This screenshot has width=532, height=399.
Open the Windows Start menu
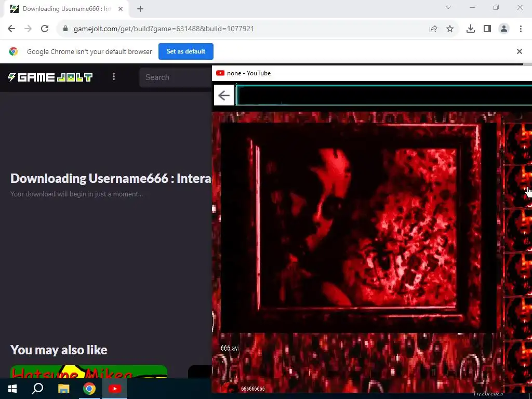point(12,389)
